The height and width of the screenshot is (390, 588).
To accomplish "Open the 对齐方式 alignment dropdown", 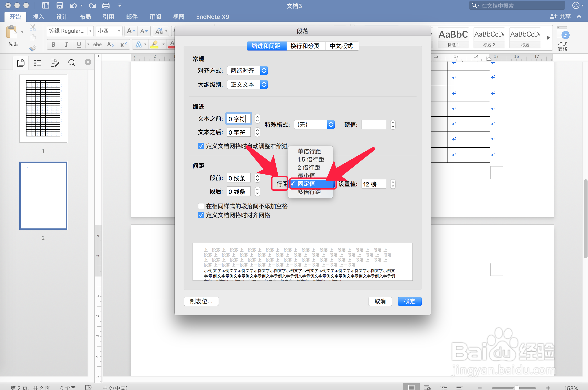I will 247,71.
